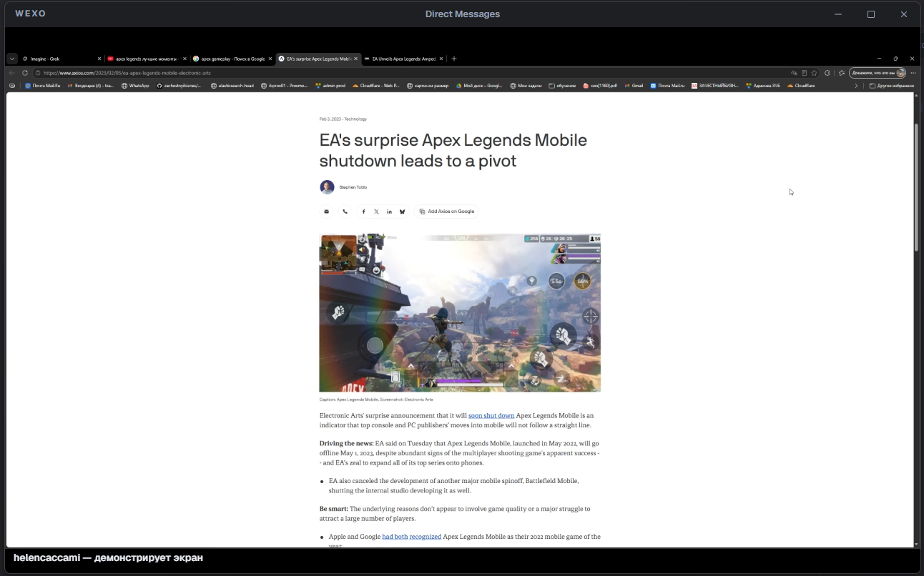This screenshot has height=576, width=924.
Task: Go back in browser history
Action: coord(12,73)
